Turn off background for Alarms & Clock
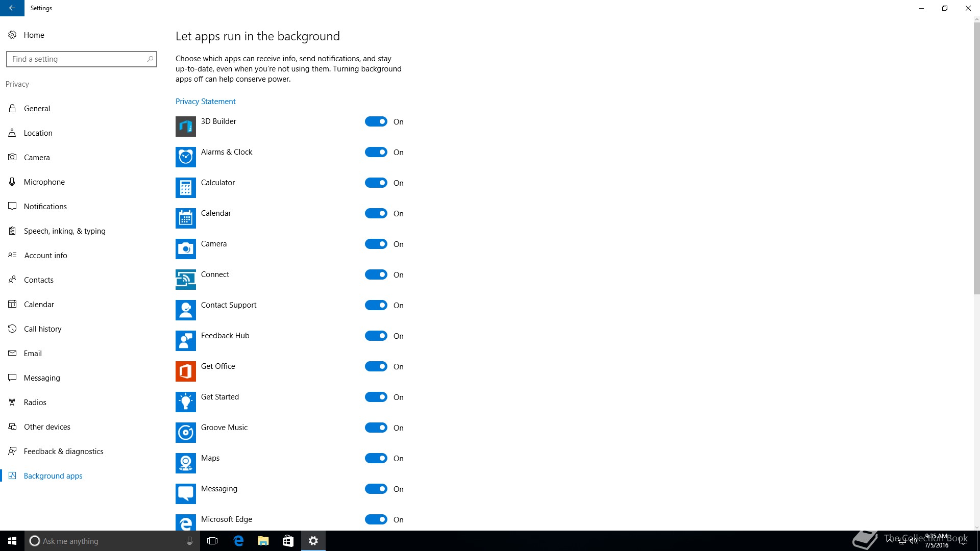This screenshot has width=980, height=551. coord(376,152)
